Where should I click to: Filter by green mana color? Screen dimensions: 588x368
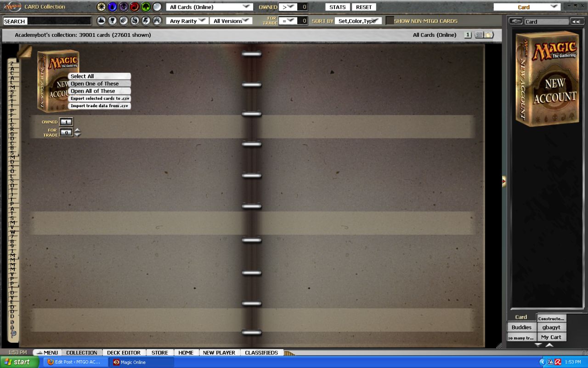(x=146, y=7)
